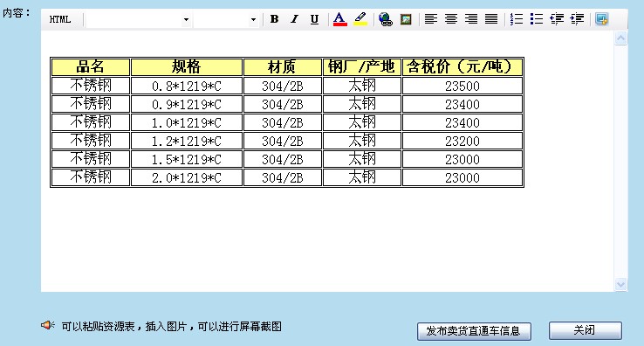This screenshot has width=644, height=346.
Task: Toggle italic formatting button
Action: tap(294, 19)
